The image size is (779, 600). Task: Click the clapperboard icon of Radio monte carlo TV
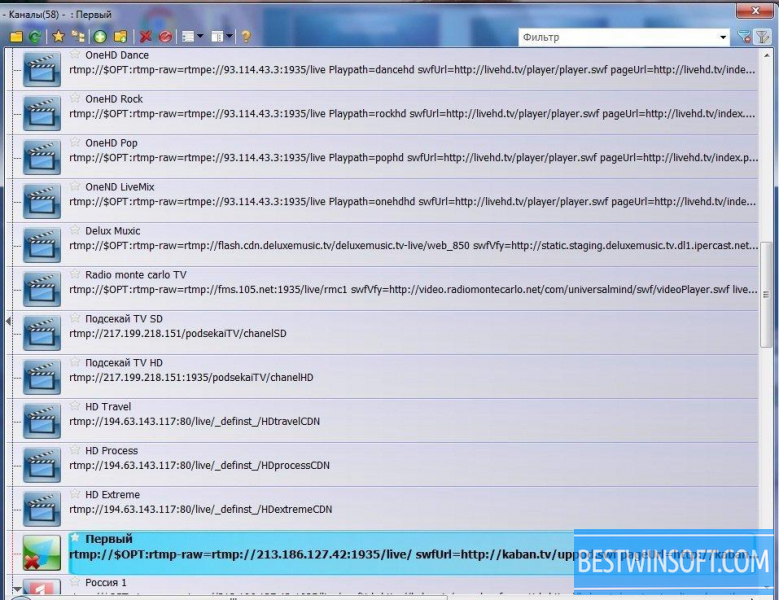coord(42,289)
